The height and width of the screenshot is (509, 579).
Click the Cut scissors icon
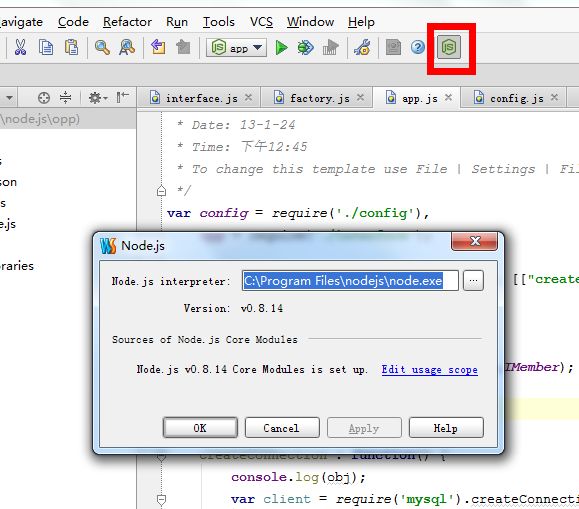pyautogui.click(x=20, y=47)
